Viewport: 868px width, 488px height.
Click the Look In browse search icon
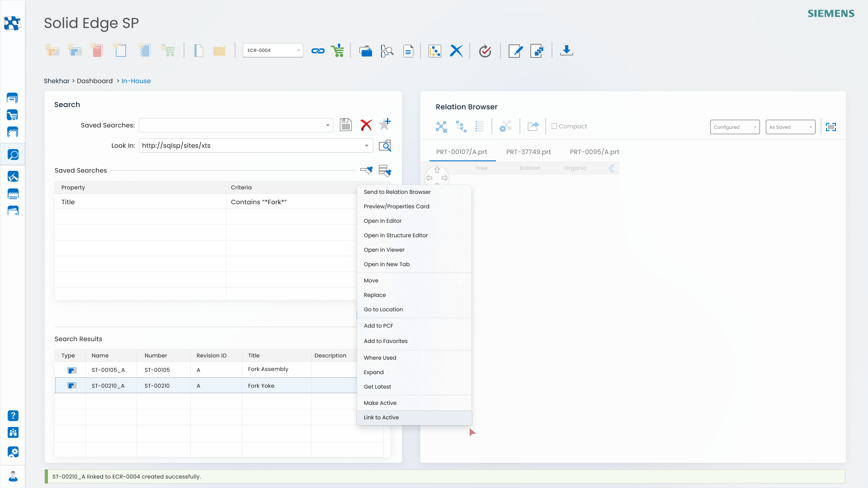click(385, 145)
